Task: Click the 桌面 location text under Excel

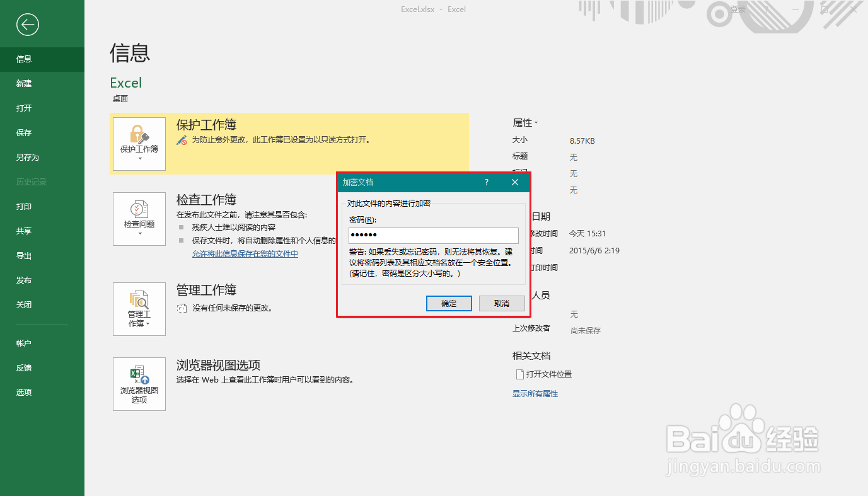Action: (120, 99)
